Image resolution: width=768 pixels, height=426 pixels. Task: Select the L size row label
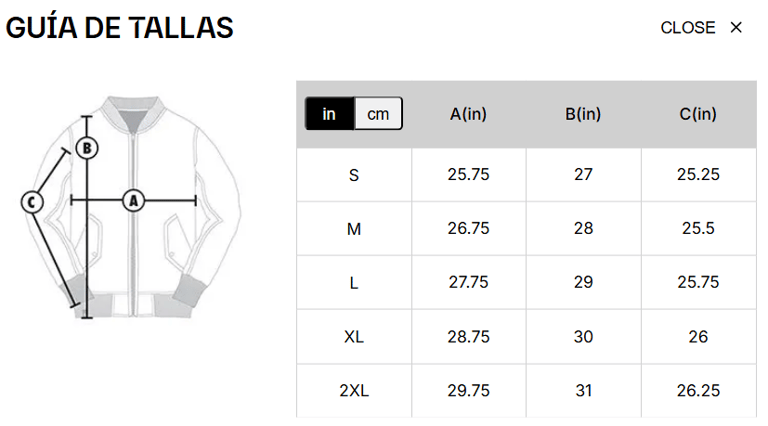click(354, 283)
